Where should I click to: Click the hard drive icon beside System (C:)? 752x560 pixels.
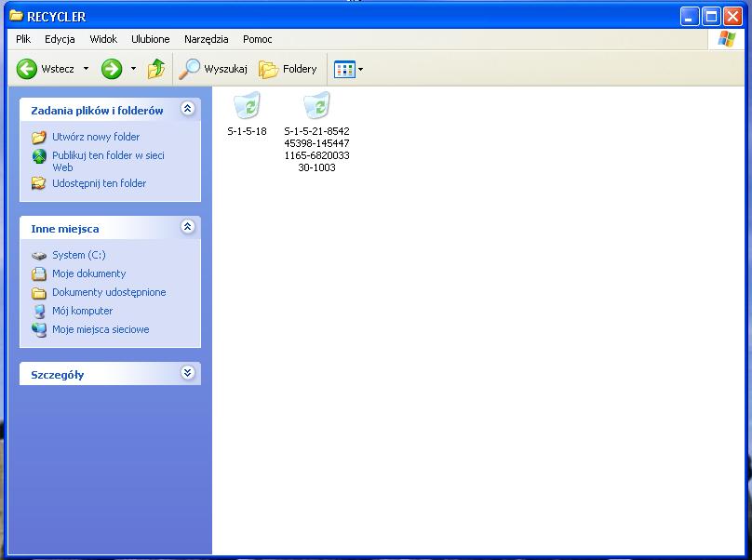(39, 256)
